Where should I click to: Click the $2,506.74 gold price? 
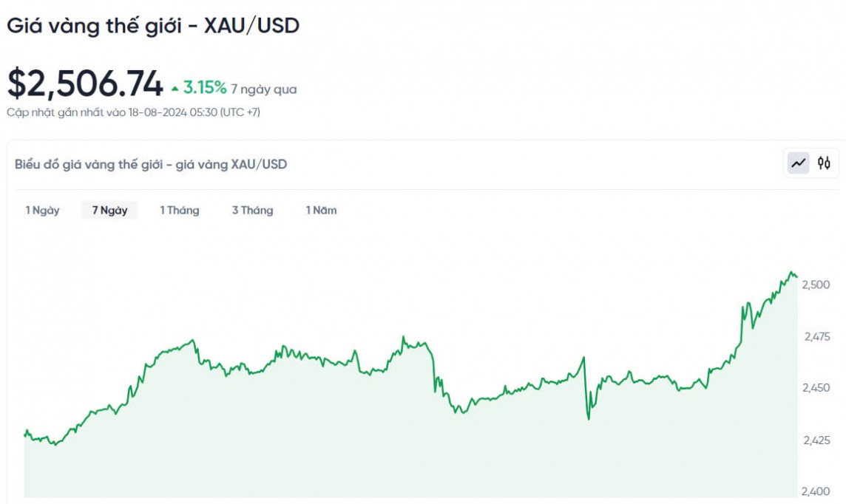(x=85, y=85)
